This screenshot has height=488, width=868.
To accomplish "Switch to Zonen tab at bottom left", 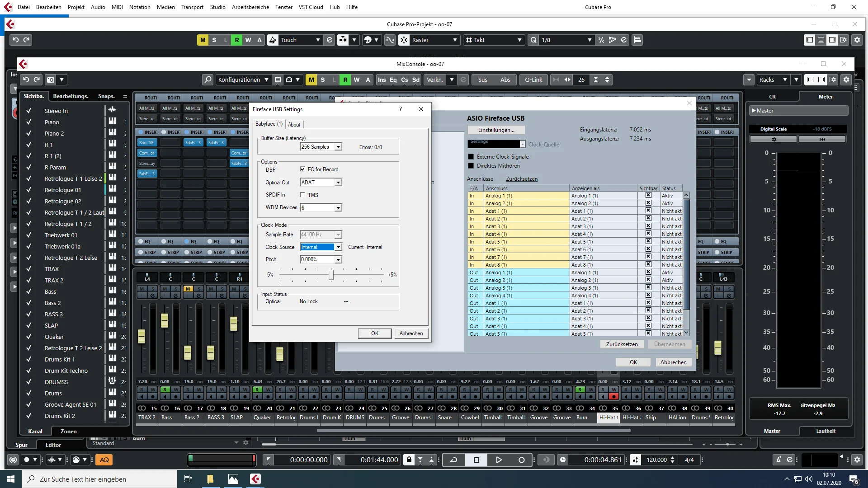I will pyautogui.click(x=69, y=432).
